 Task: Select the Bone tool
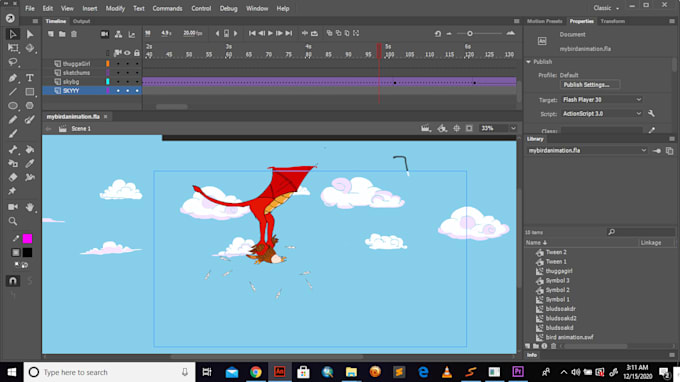[13, 150]
